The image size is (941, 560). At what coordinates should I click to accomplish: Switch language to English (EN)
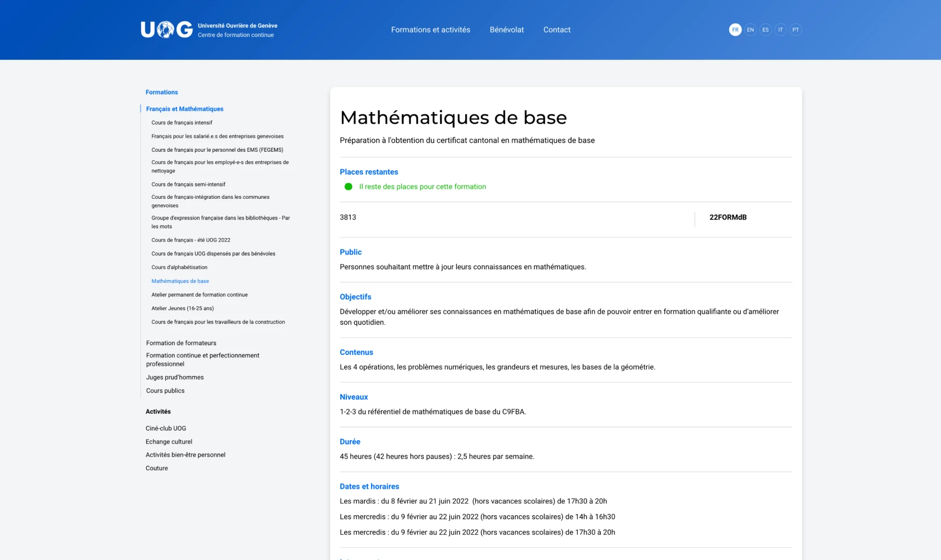(x=750, y=30)
